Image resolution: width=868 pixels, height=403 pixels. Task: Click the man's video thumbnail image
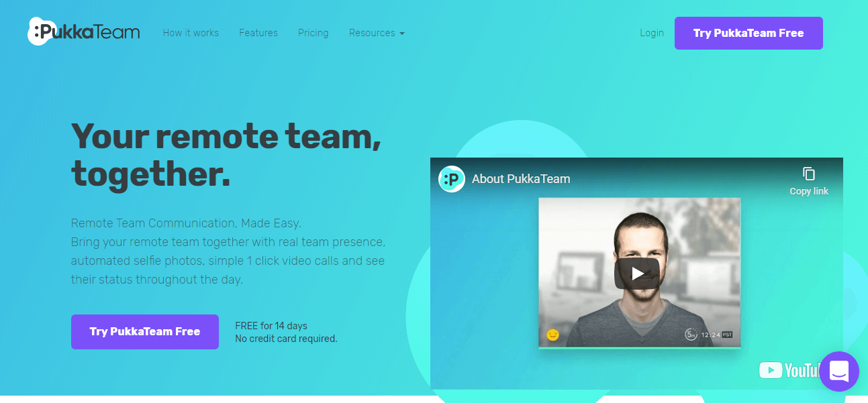pos(639,272)
